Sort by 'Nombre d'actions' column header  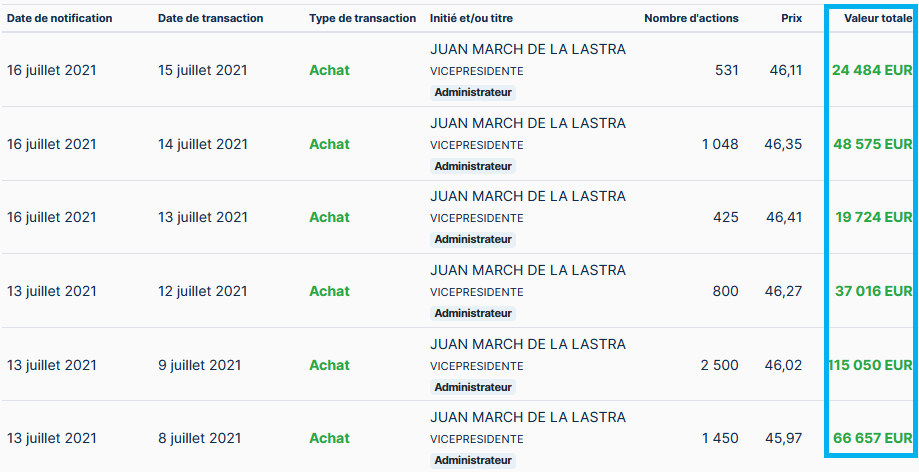point(691,18)
